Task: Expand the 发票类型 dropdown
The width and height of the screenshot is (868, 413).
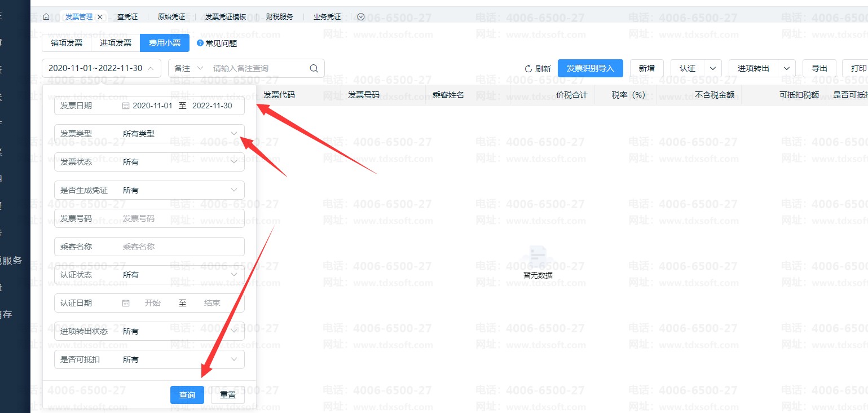Action: tap(234, 134)
